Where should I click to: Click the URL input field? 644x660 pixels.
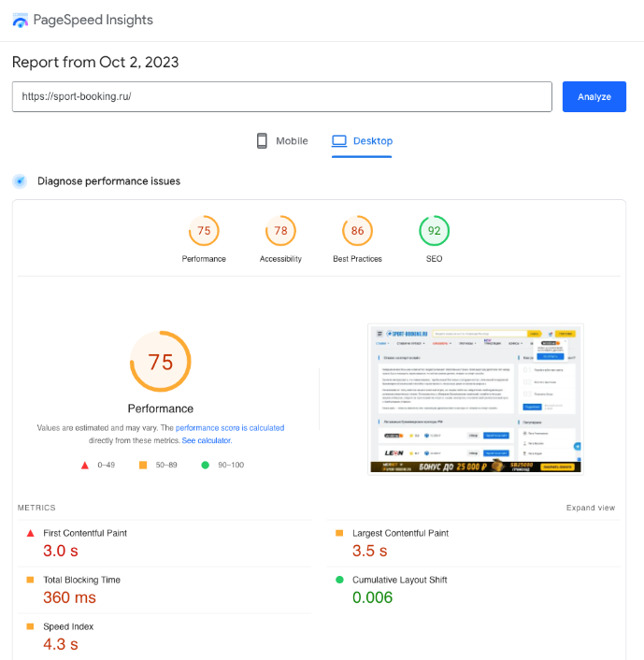(282, 96)
